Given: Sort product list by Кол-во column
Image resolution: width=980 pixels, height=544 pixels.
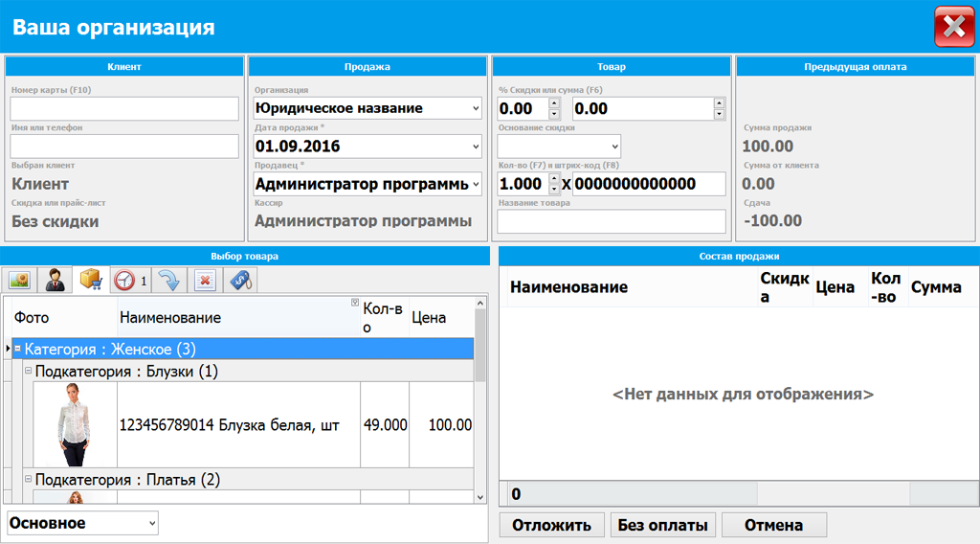Looking at the screenshot, I should click(x=385, y=318).
